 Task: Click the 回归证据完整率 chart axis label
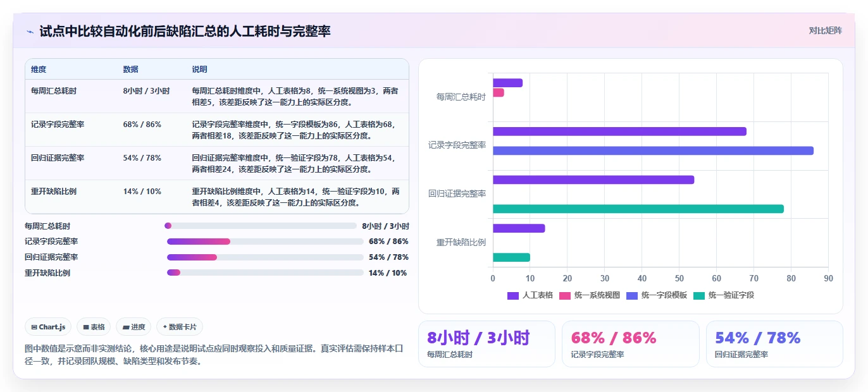point(457,193)
